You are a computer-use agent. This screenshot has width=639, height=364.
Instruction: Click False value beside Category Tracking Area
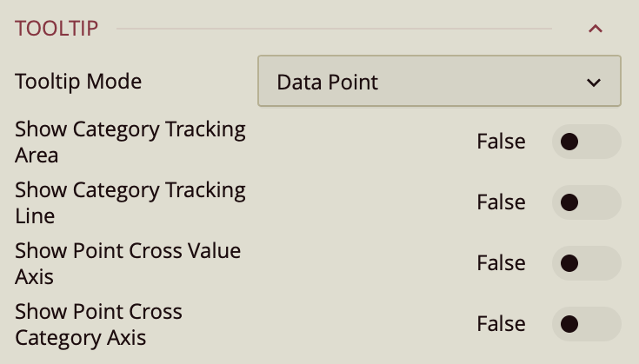pos(501,142)
